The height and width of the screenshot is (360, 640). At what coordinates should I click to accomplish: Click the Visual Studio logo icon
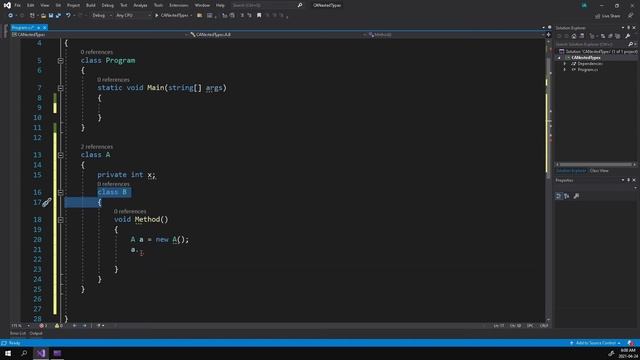tap(7, 5)
